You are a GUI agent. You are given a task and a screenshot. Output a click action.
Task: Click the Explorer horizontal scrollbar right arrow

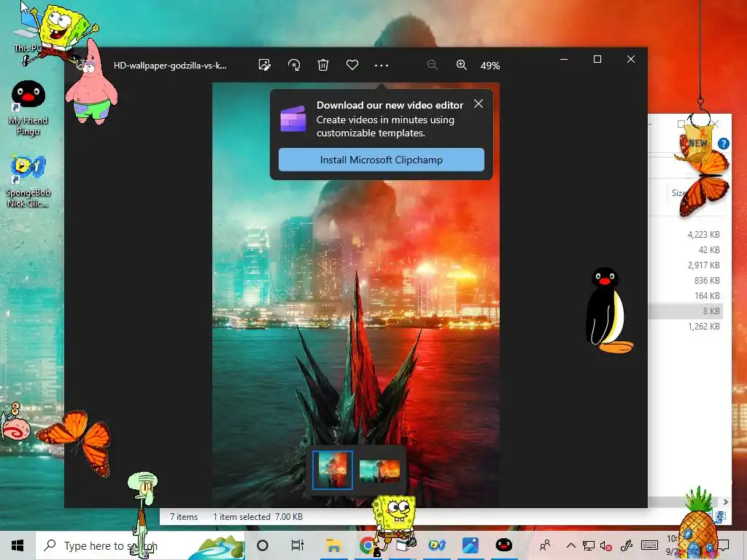click(725, 502)
